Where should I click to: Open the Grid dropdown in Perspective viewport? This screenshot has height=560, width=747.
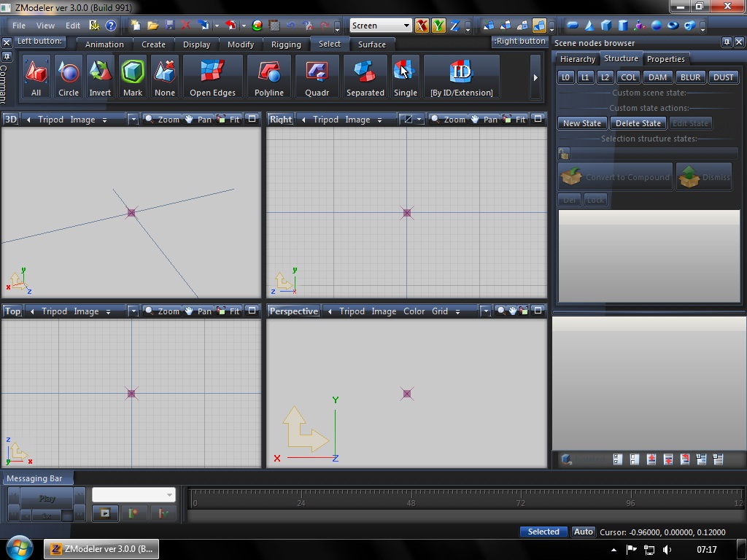click(440, 311)
